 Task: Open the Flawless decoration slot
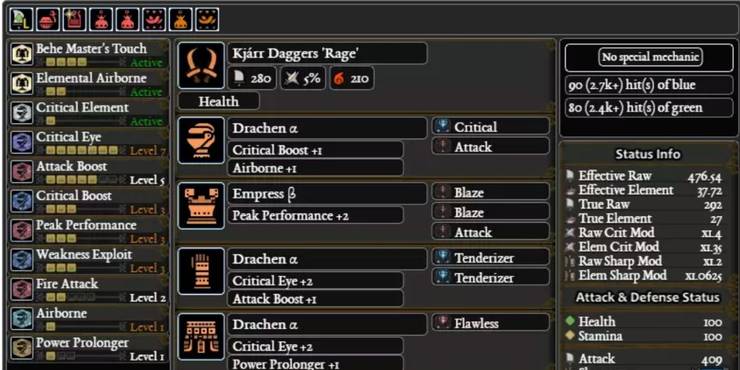tap(491, 323)
